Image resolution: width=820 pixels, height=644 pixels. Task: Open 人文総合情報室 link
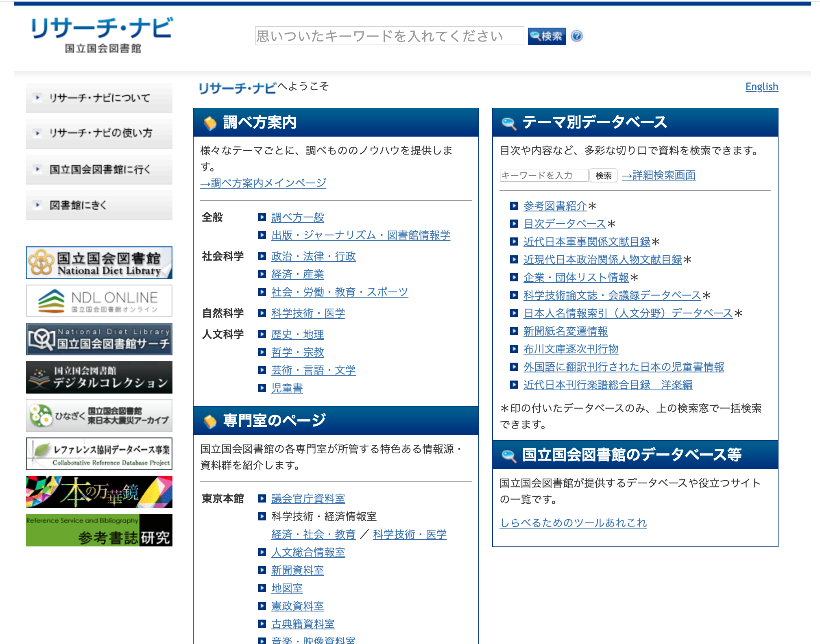click(x=308, y=553)
